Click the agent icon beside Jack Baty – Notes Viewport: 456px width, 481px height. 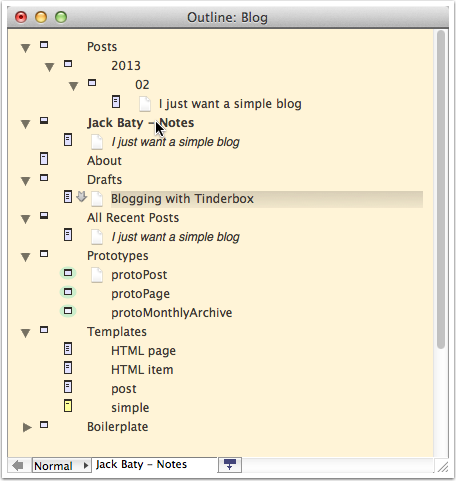(44, 120)
